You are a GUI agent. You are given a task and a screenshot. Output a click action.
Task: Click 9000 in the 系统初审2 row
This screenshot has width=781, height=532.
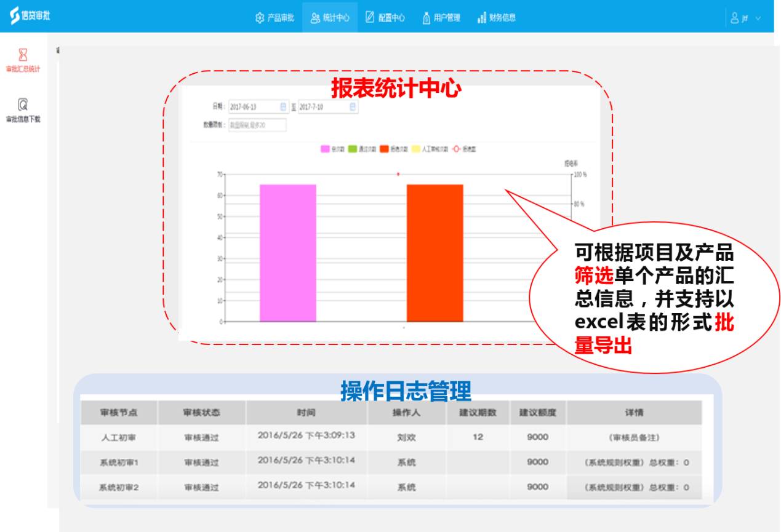click(538, 486)
